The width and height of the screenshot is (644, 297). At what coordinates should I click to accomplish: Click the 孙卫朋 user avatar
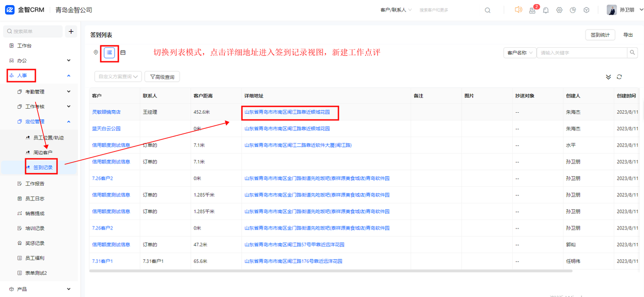tap(612, 10)
